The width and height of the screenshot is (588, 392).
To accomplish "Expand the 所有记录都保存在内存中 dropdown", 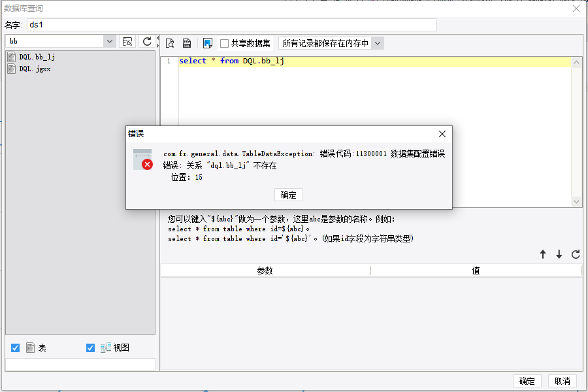I will tap(377, 43).
